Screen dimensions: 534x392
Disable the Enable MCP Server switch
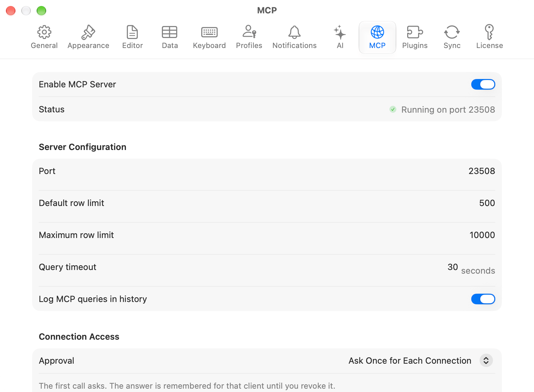pyautogui.click(x=483, y=84)
